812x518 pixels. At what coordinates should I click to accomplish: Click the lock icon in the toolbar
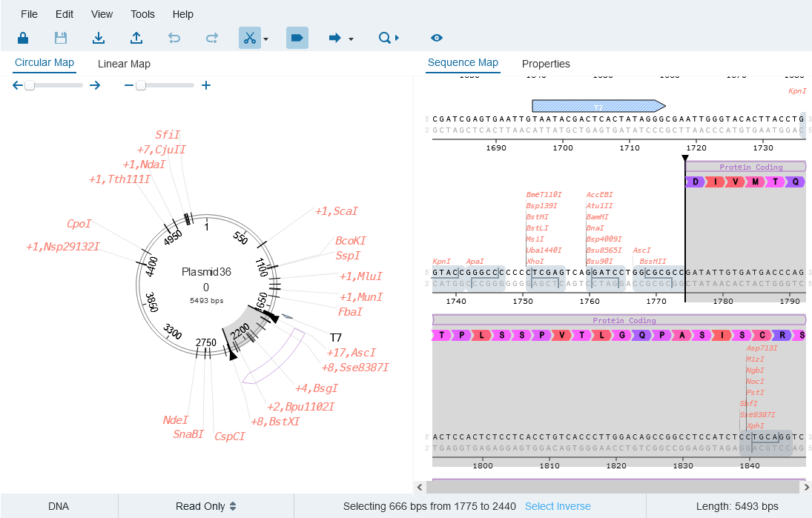[x=22, y=37]
